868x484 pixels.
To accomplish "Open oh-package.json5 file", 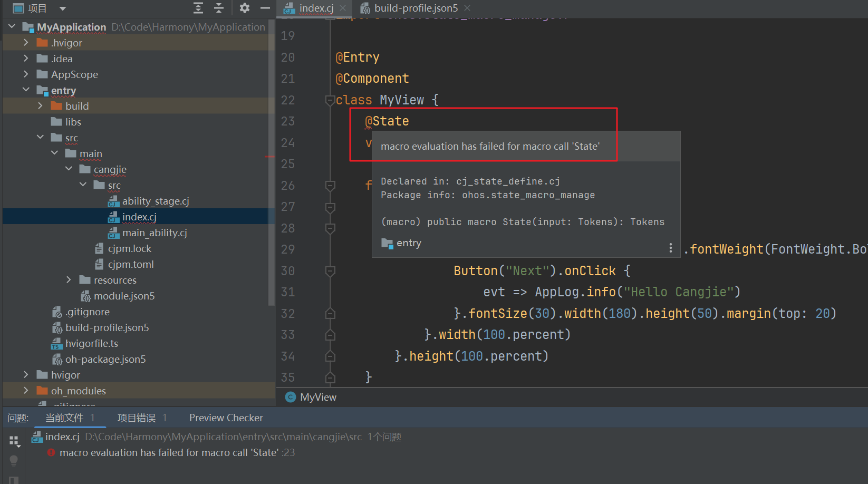I will point(105,359).
